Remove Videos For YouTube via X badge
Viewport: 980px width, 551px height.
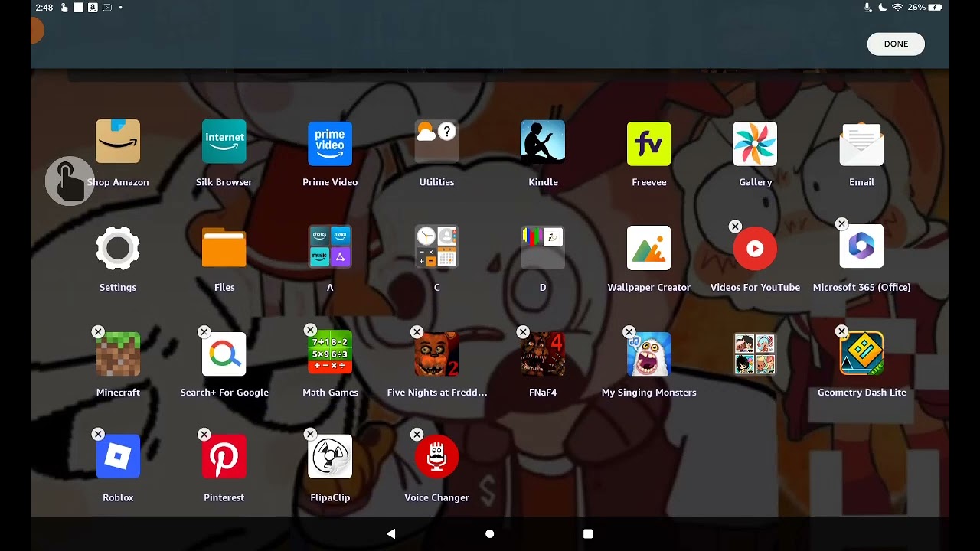pos(735,227)
